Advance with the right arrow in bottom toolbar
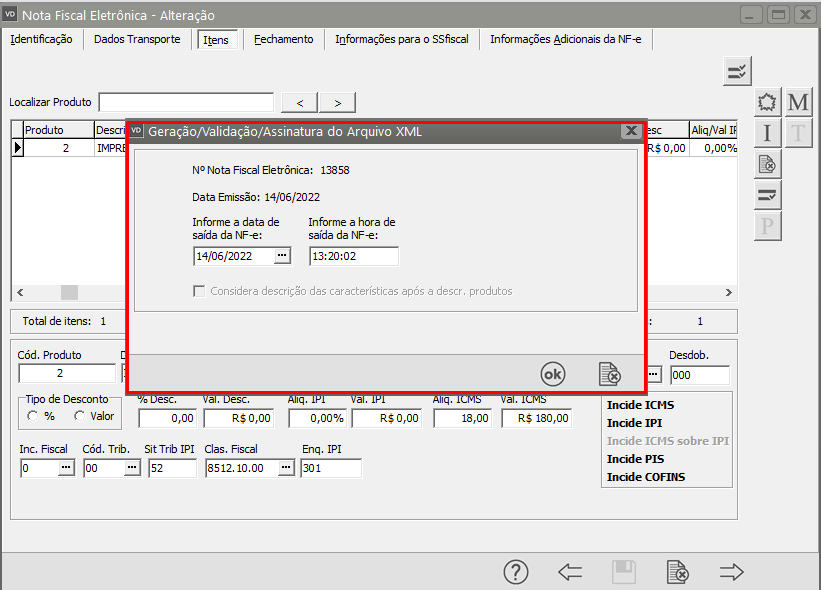 click(732, 572)
